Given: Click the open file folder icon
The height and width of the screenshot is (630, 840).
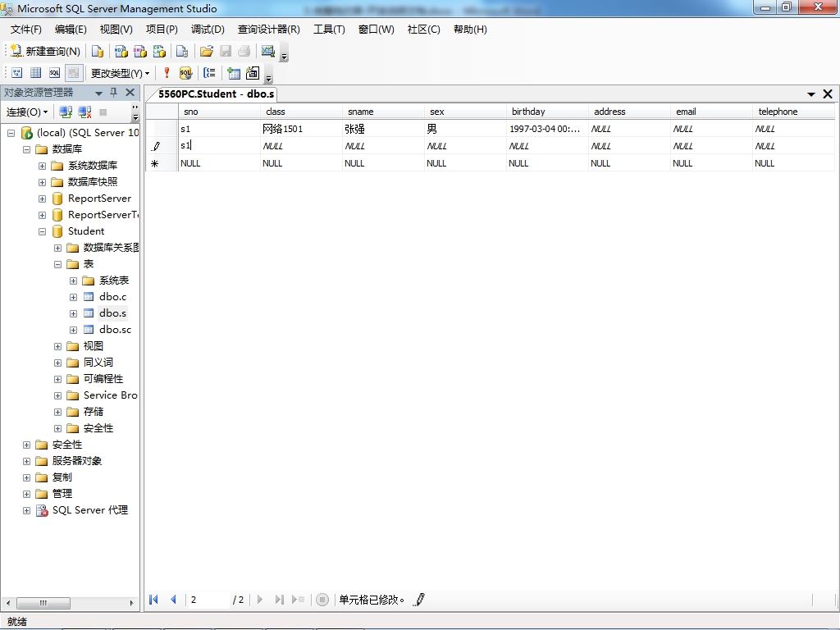Looking at the screenshot, I should (x=206, y=51).
